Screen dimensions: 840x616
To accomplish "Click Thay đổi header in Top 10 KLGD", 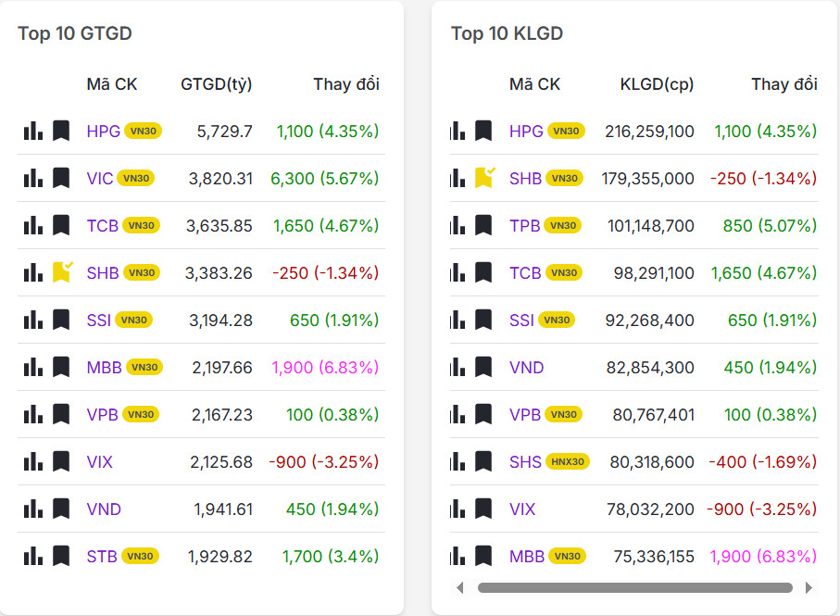I will [x=784, y=84].
